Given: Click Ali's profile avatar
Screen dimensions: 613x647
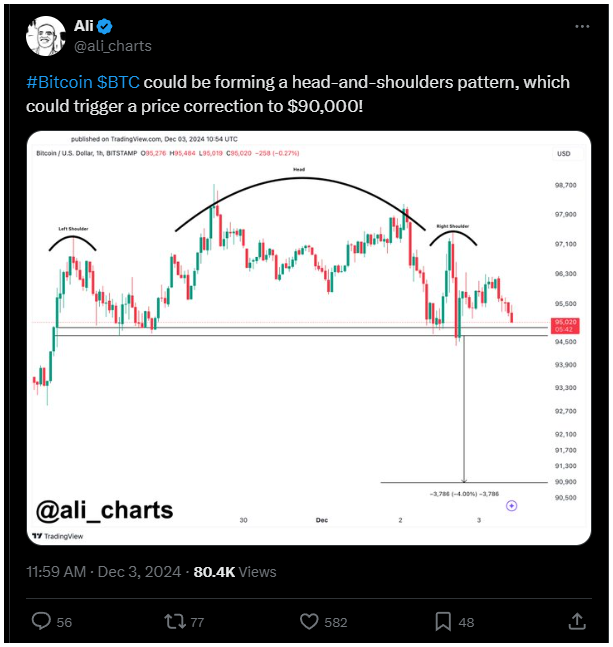Looking at the screenshot, I should (45, 36).
